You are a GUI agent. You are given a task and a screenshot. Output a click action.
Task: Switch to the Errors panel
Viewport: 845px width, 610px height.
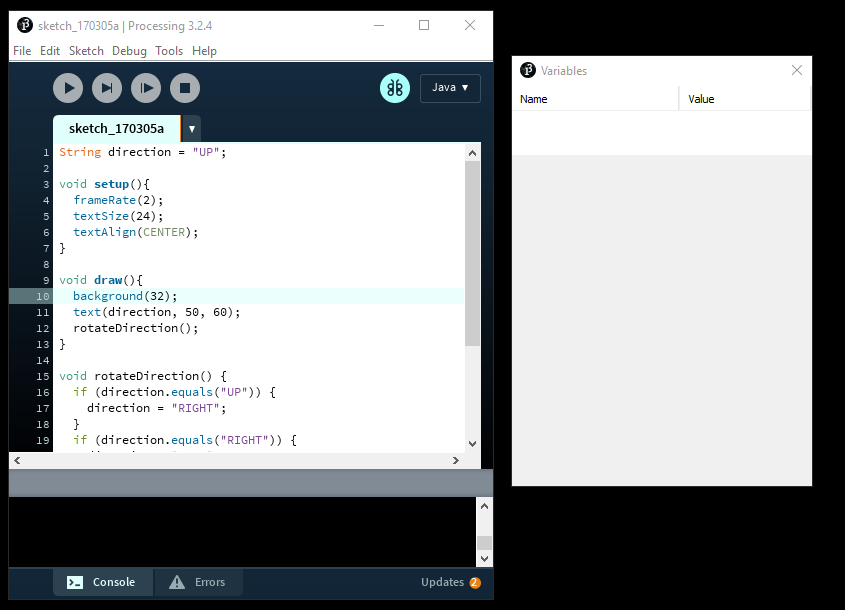coord(198,582)
